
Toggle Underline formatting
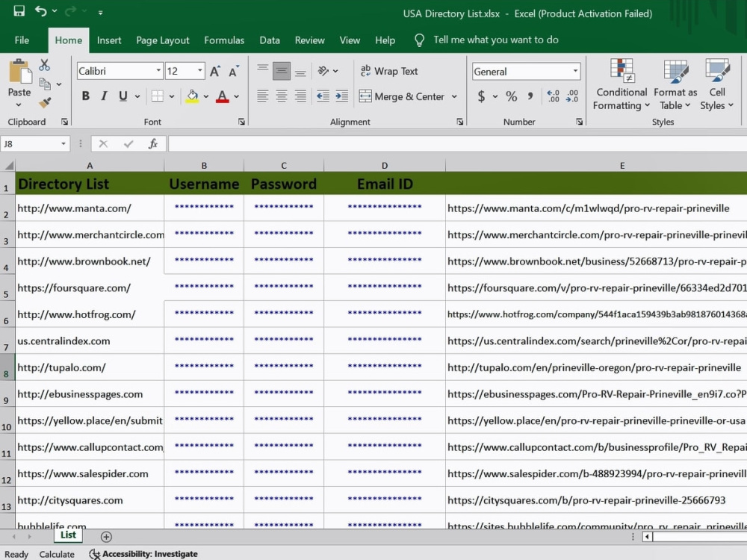[123, 96]
